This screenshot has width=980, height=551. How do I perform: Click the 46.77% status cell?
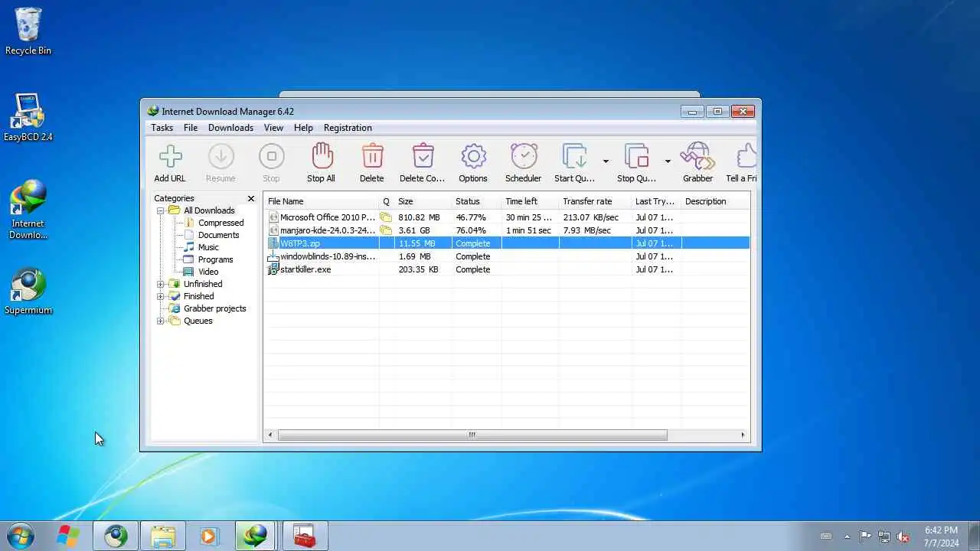(471, 217)
